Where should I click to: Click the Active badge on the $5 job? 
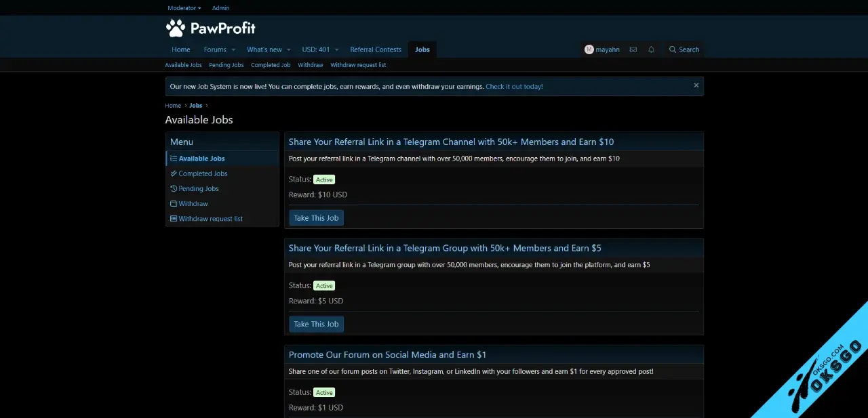point(324,286)
